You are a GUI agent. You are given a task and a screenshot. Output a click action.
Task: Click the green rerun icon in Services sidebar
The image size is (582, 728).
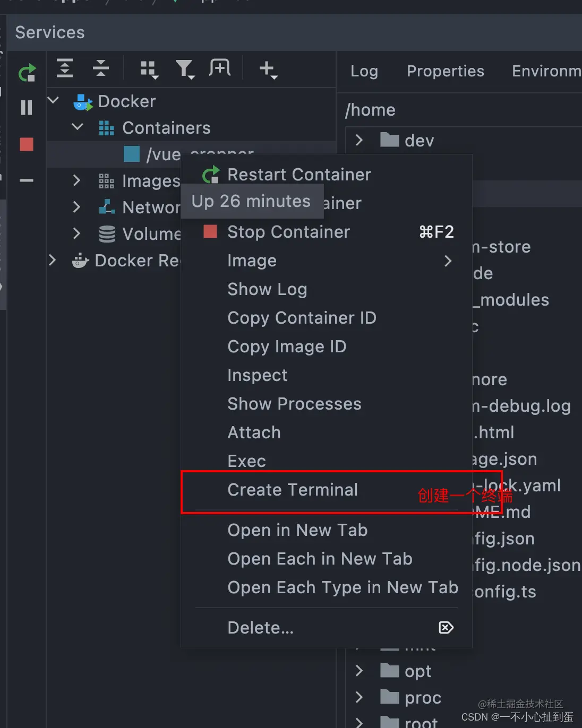(x=27, y=73)
